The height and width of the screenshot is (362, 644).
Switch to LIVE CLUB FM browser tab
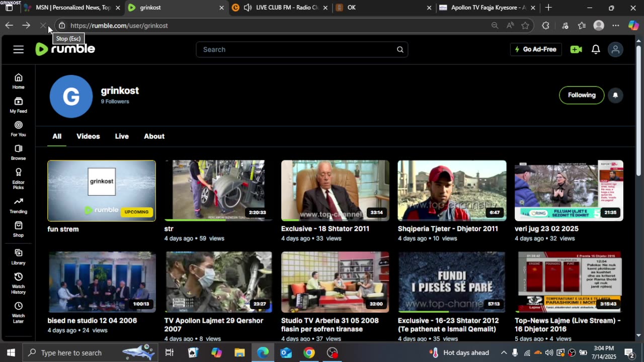[x=279, y=8]
